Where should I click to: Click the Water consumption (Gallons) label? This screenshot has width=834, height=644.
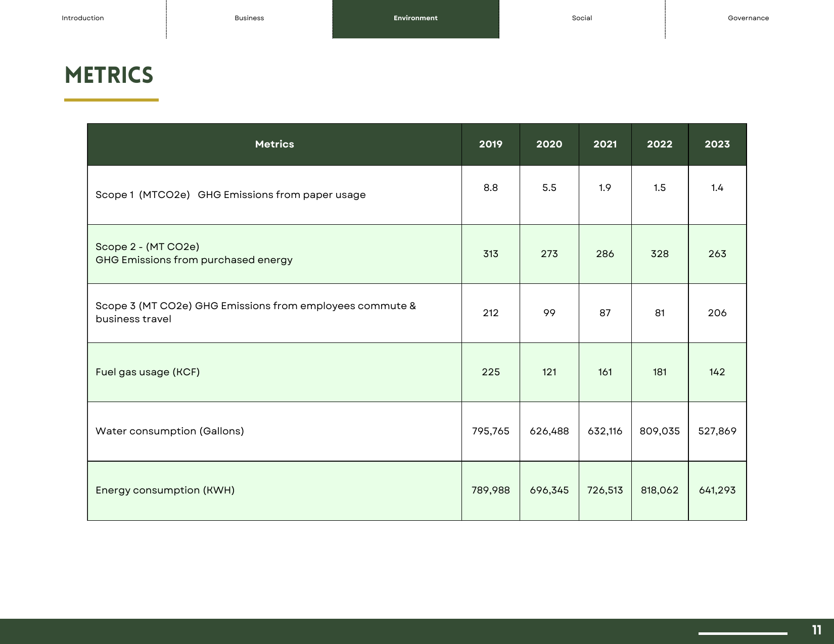point(170,431)
